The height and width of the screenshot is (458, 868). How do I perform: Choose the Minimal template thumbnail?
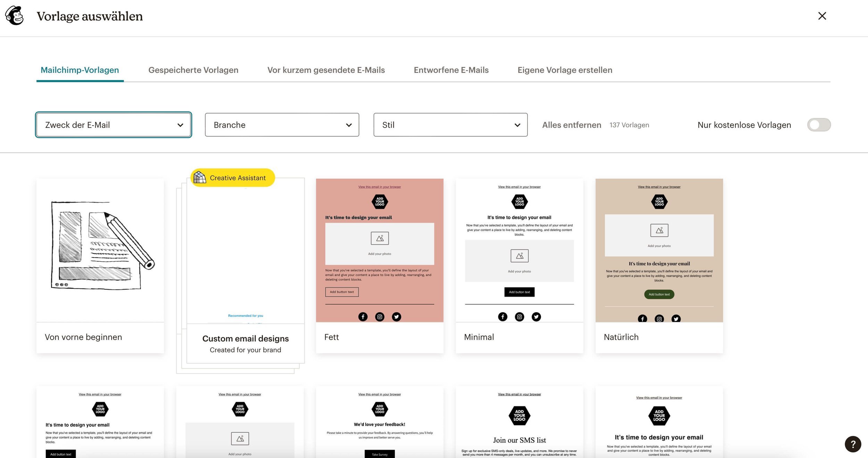point(519,250)
